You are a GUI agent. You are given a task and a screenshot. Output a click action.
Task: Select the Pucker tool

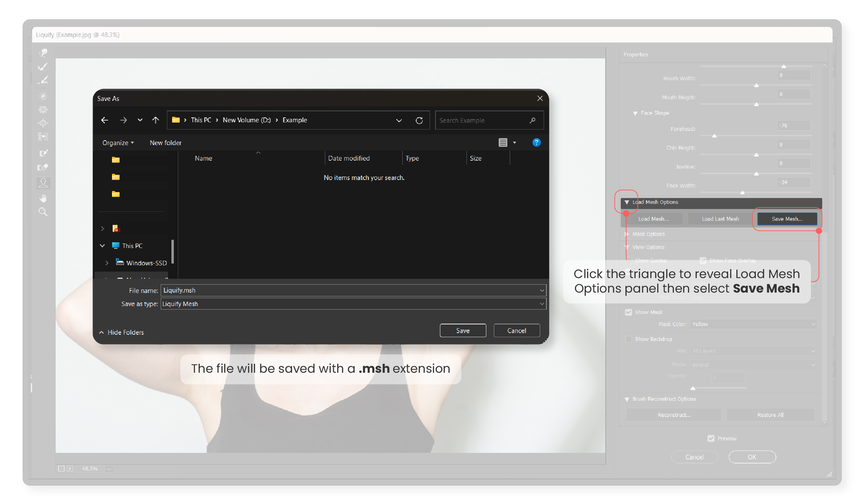(x=43, y=110)
